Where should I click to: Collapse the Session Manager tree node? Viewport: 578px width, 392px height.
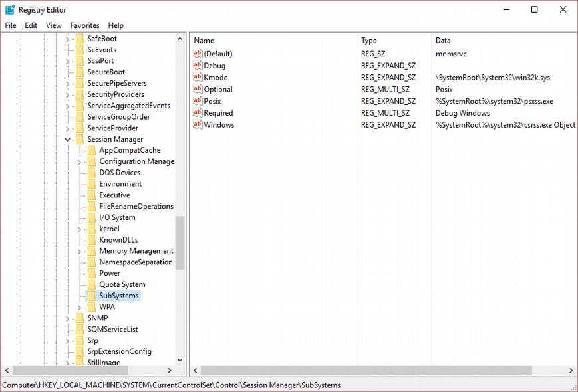point(67,140)
